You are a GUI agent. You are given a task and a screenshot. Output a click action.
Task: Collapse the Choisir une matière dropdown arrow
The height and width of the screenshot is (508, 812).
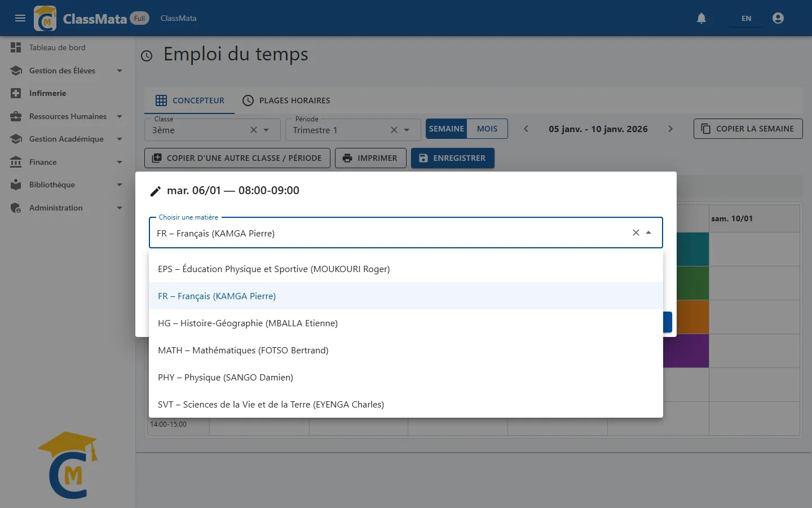(648, 233)
